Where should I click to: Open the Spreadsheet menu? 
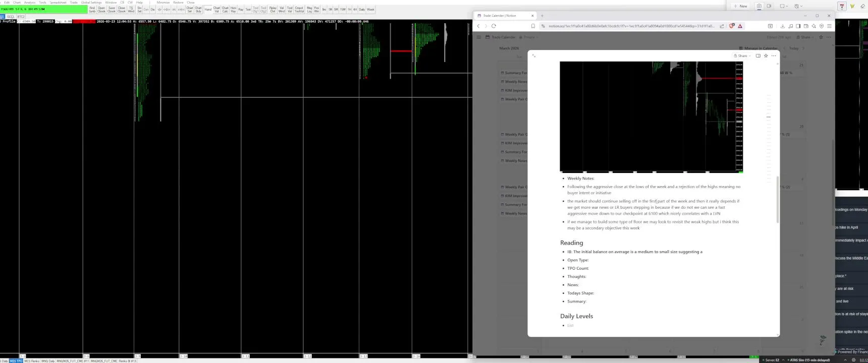click(58, 2)
